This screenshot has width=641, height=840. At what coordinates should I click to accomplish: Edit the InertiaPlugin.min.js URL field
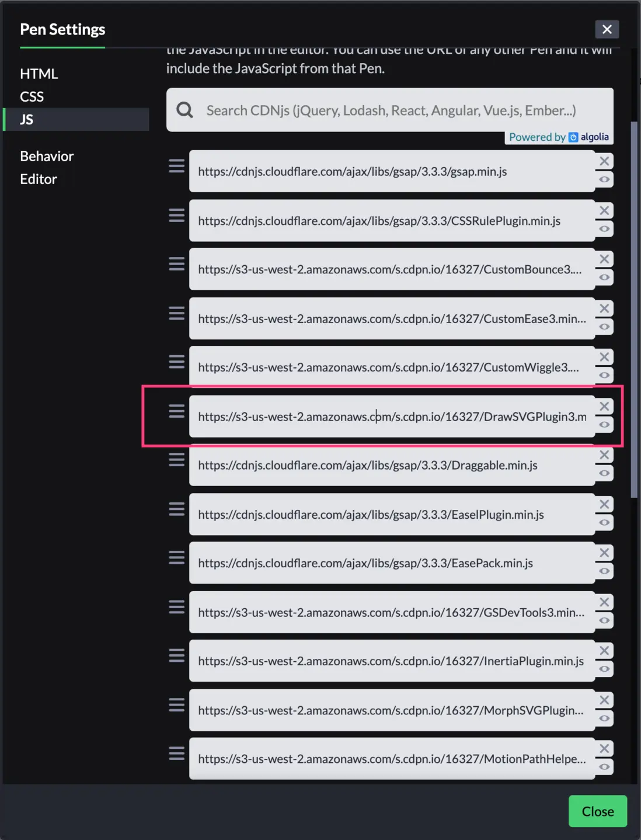tap(392, 661)
